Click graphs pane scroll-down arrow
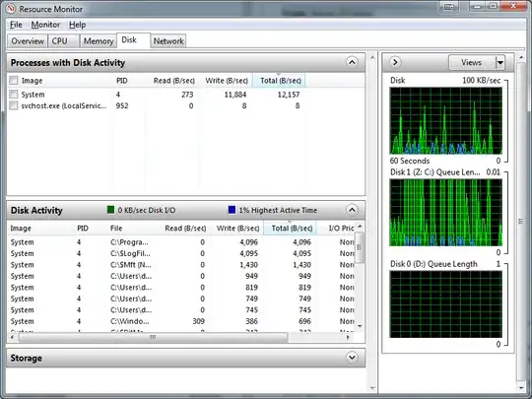The image size is (532, 399). [x=521, y=387]
